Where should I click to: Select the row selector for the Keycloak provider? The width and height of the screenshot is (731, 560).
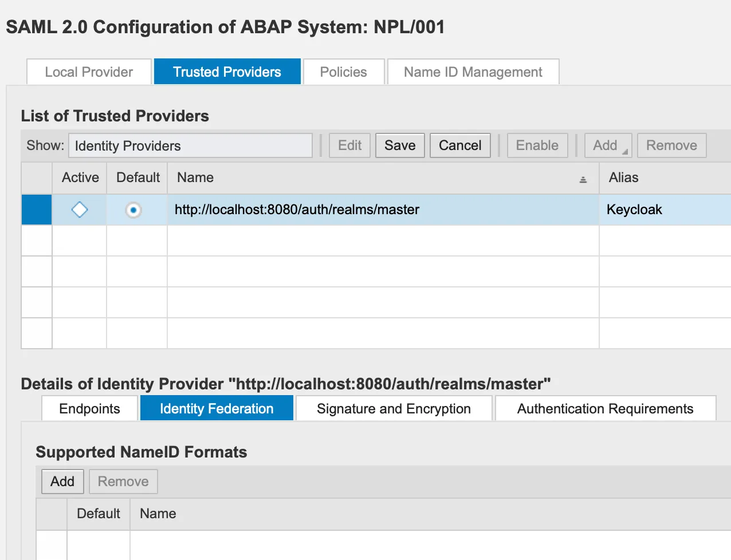pyautogui.click(x=37, y=210)
